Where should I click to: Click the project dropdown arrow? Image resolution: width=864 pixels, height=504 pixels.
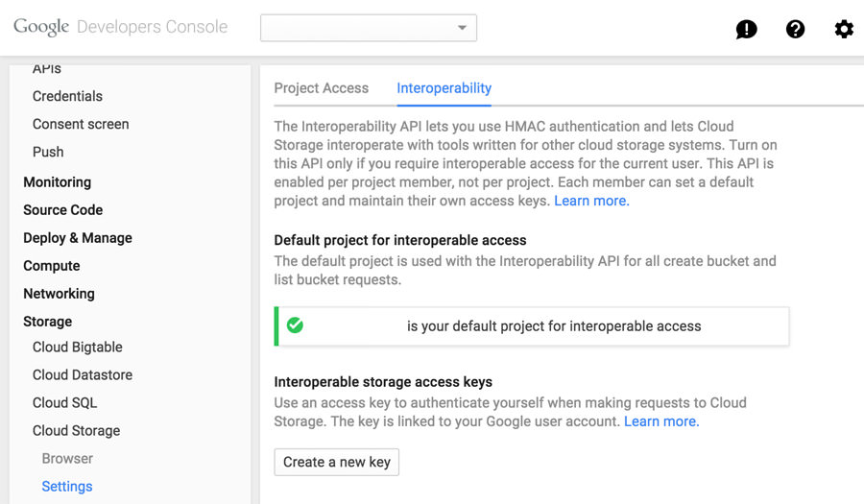462,28
